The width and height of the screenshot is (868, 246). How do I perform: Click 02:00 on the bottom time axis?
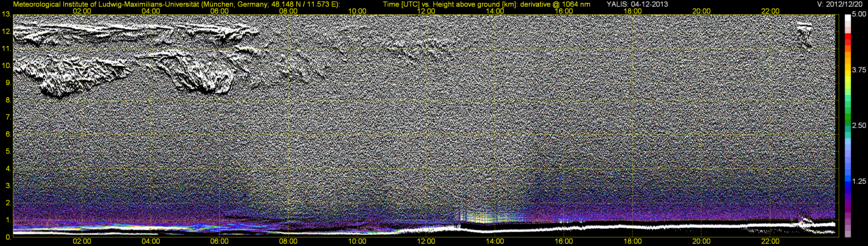[82, 241]
